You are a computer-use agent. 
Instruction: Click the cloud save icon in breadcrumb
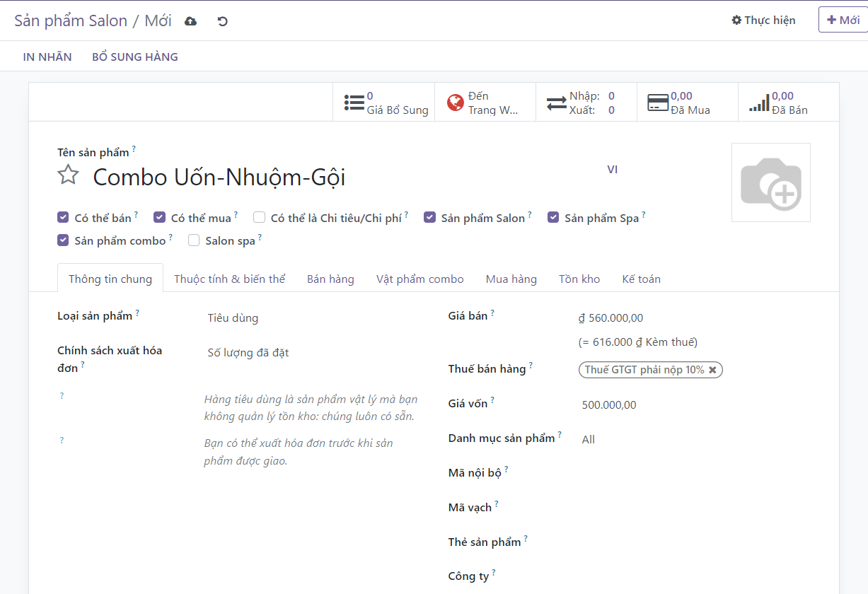coord(190,21)
